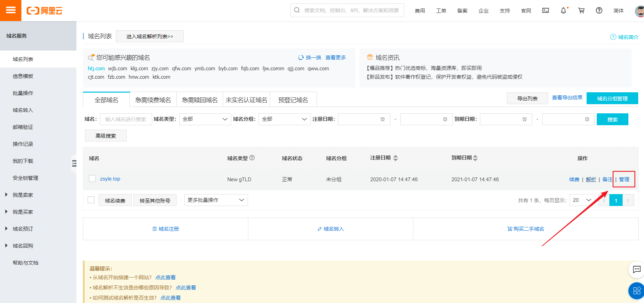Click the help question mark icon in the header
Viewport: 644px width, 303px height.
[x=599, y=11]
